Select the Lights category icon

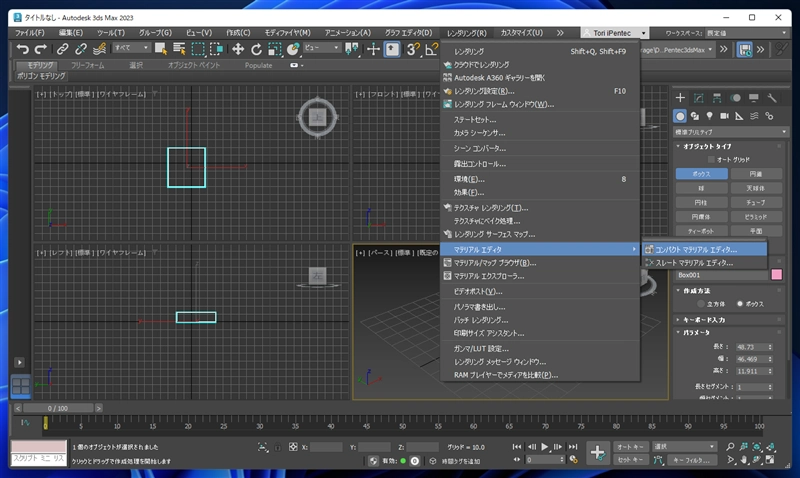coord(710,116)
